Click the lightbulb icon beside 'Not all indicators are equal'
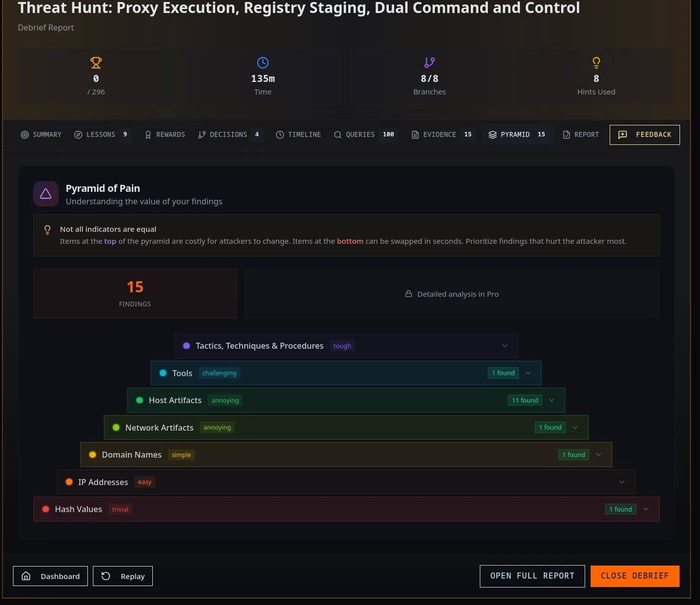Screen dimensions: 700x605 pos(47,230)
